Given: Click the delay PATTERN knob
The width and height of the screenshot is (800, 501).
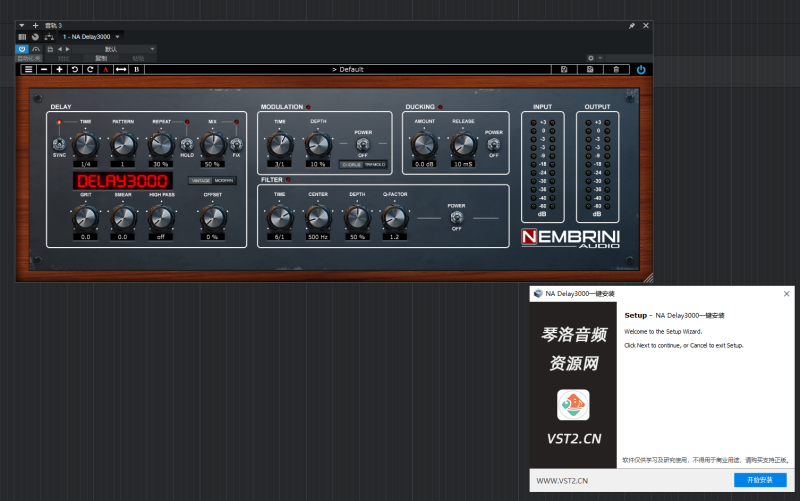Looking at the screenshot, I should (123, 145).
